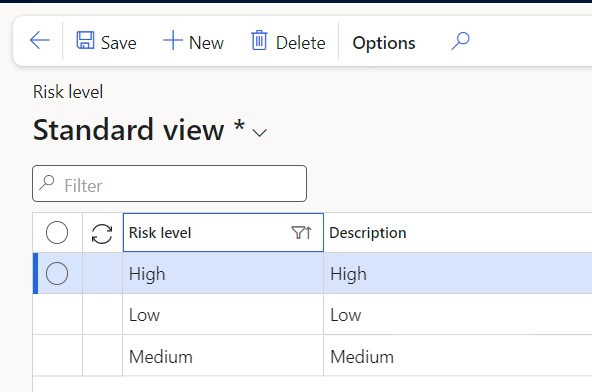Toggle the select-all circle in grid header
This screenshot has width=592, height=392.
tap(57, 232)
